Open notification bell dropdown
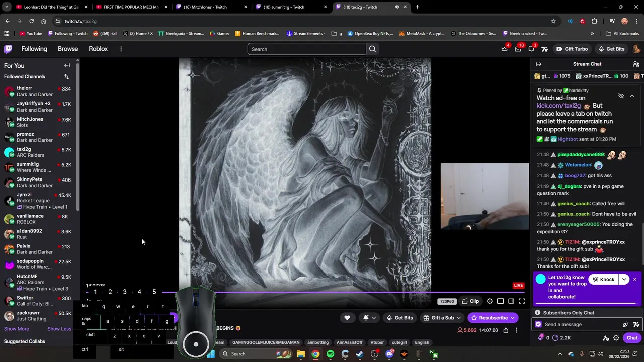Image resolution: width=644 pixels, height=362 pixels. pyautogui.click(x=369, y=318)
